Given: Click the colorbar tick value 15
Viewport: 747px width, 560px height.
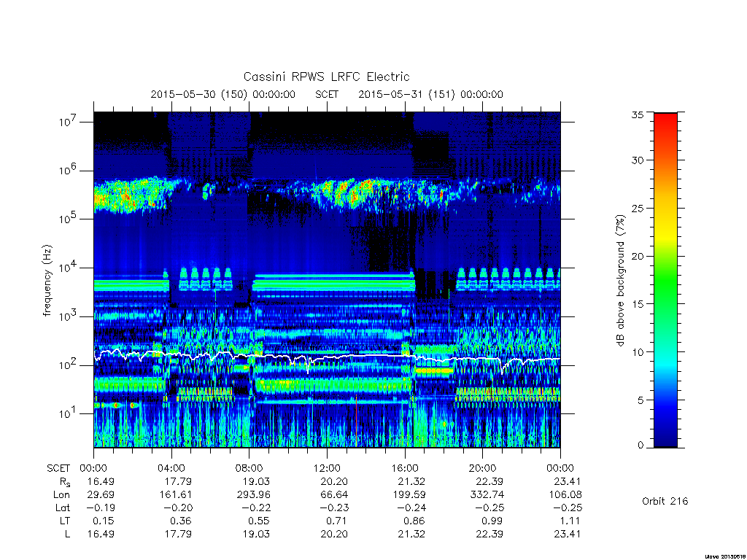Looking at the screenshot, I should (638, 304).
